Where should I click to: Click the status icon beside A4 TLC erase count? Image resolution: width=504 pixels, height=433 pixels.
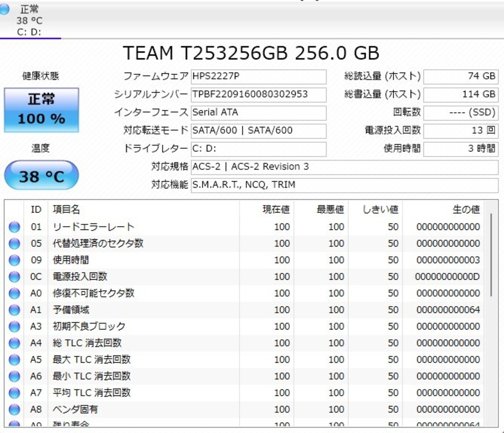pyautogui.click(x=14, y=343)
